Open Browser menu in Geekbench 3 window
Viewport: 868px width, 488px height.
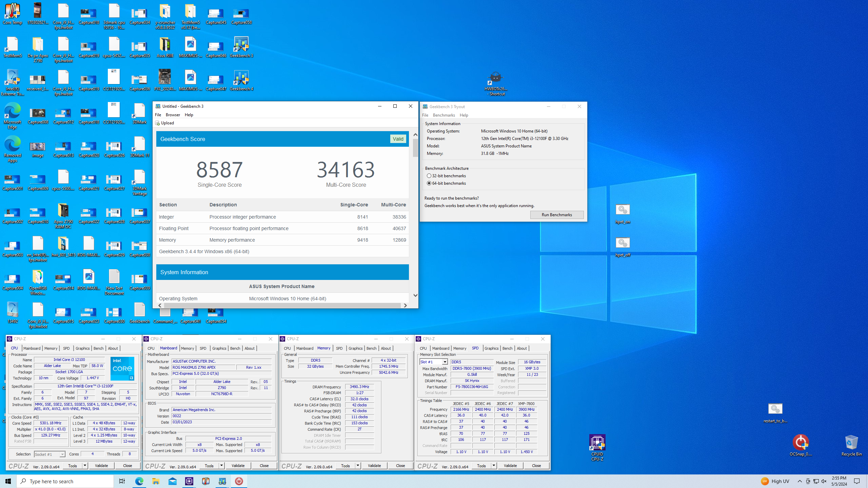coord(173,115)
